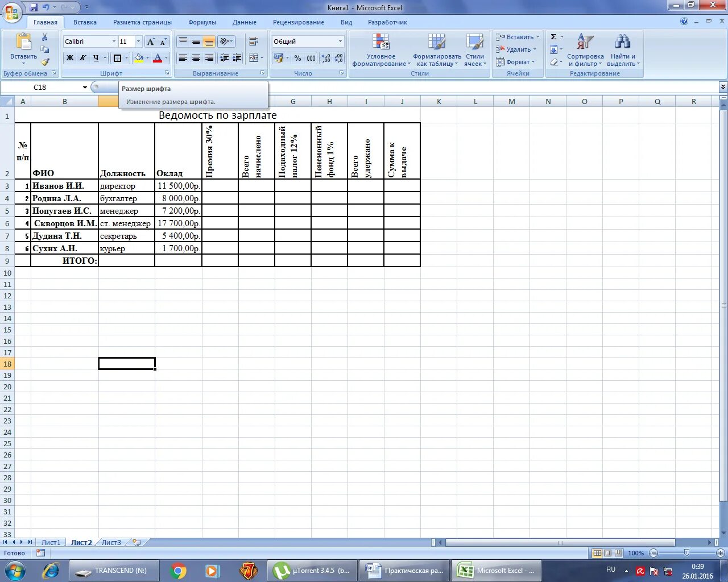This screenshot has width=728, height=582.
Task: Align text to the middle of the cell
Action: pos(196,41)
